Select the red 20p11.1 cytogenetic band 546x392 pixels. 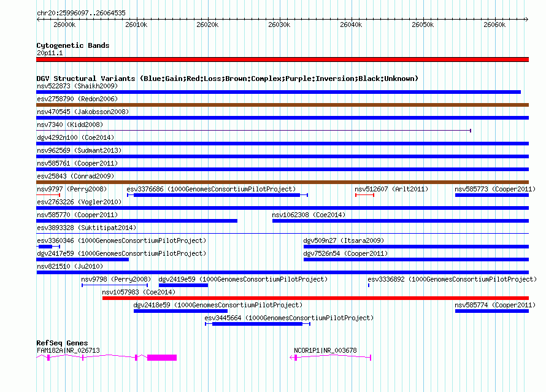click(x=282, y=60)
